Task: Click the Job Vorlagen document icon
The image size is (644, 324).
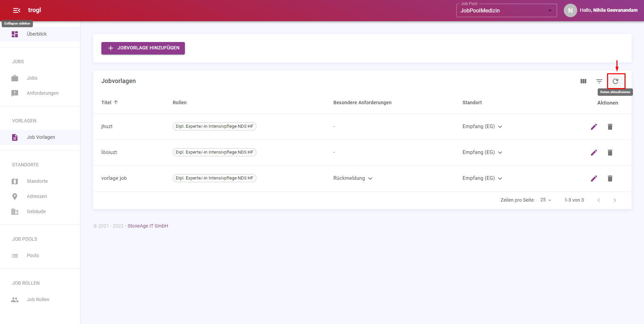Action: coord(15,137)
